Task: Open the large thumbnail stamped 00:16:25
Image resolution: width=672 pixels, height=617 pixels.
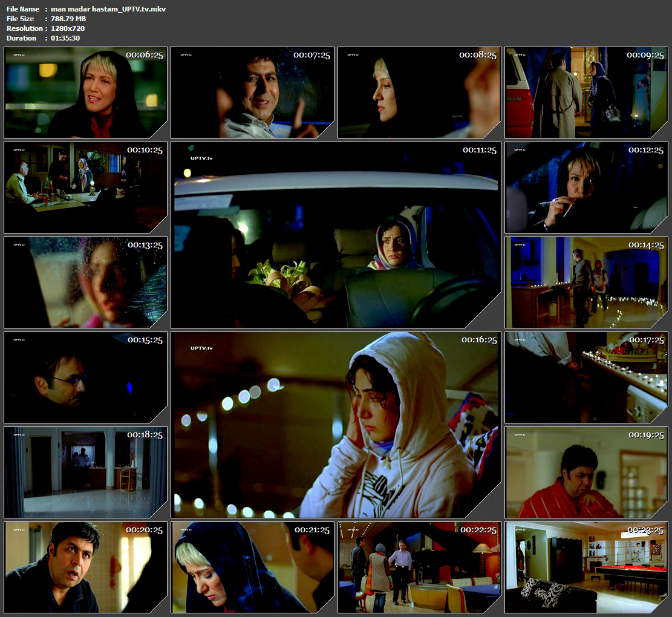Action: click(x=336, y=425)
